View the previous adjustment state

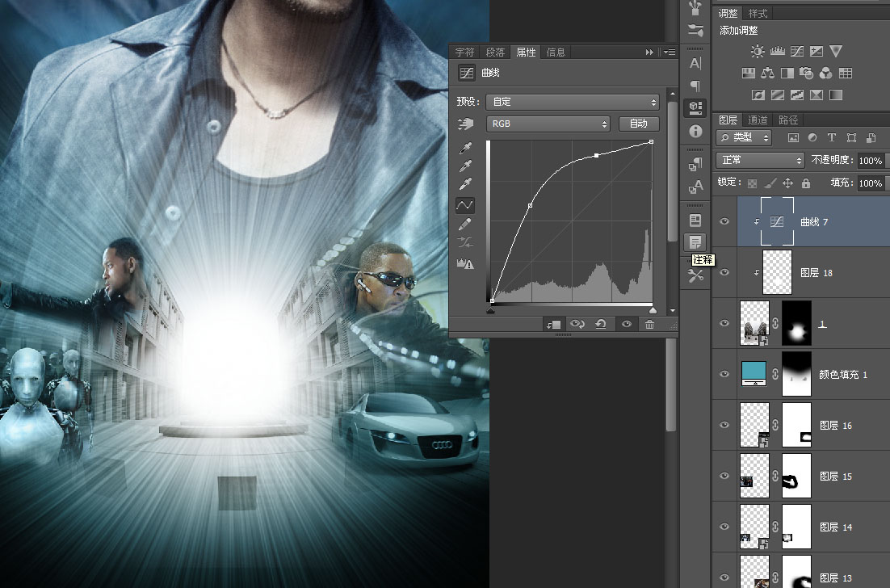click(577, 324)
